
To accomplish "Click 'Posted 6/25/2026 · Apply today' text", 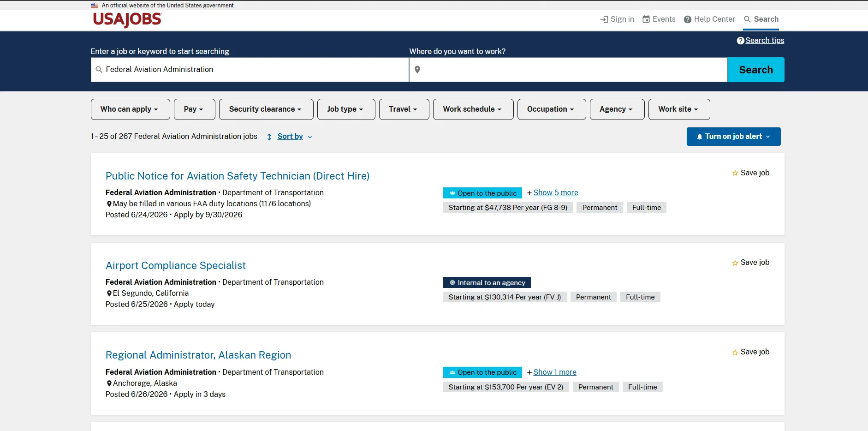I will click(160, 305).
